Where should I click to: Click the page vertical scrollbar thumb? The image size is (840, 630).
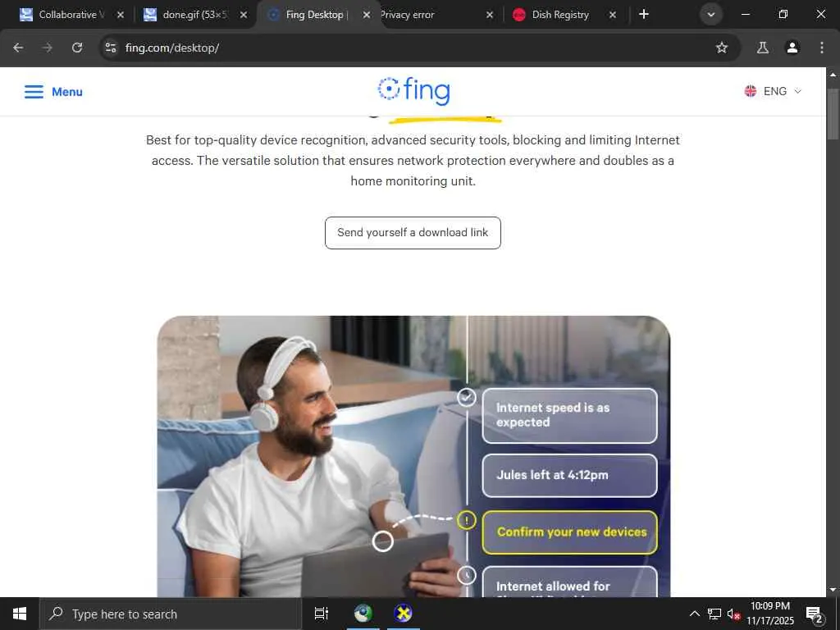pos(833,112)
